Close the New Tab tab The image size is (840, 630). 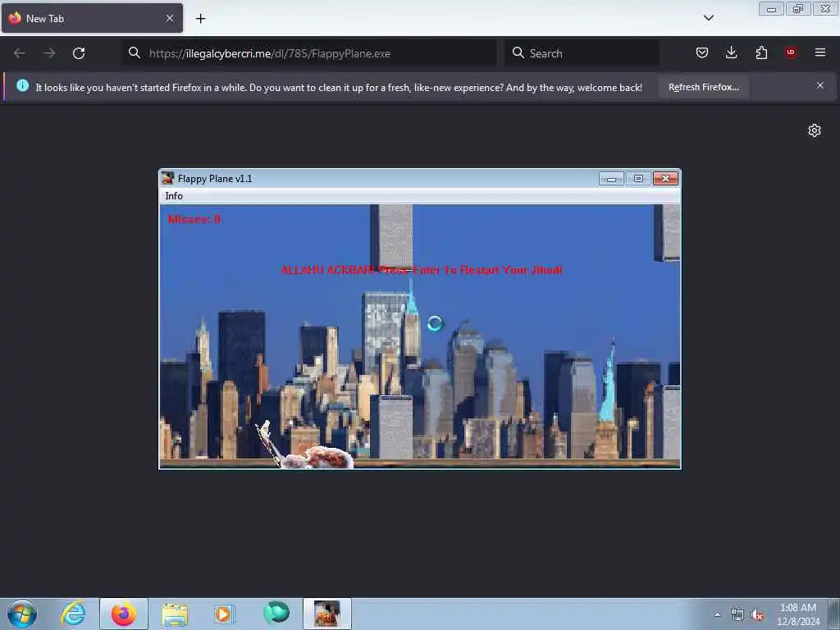(170, 18)
